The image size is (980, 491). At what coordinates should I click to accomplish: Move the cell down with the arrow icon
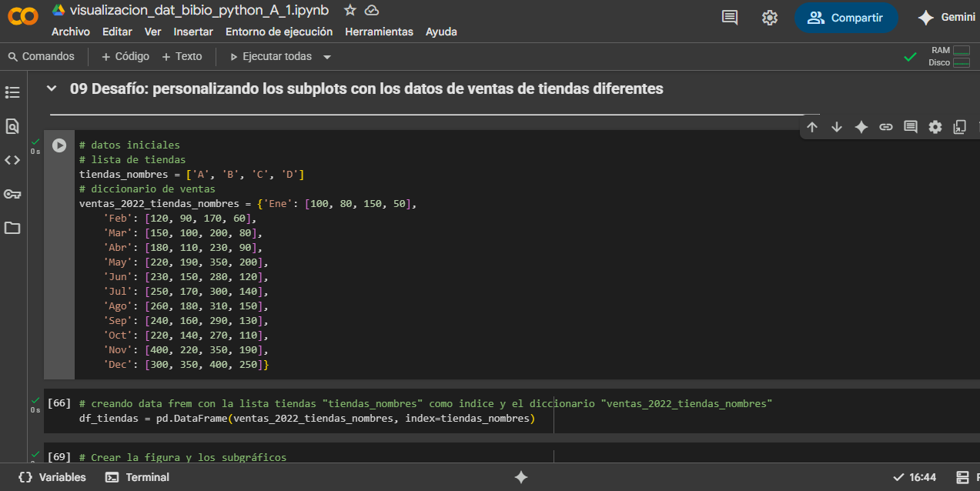pyautogui.click(x=837, y=127)
